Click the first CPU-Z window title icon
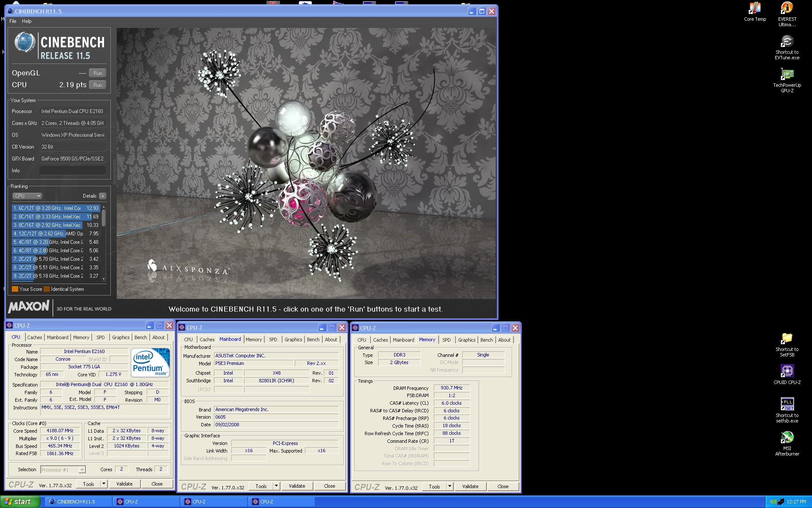Image resolution: width=812 pixels, height=508 pixels. [9, 326]
